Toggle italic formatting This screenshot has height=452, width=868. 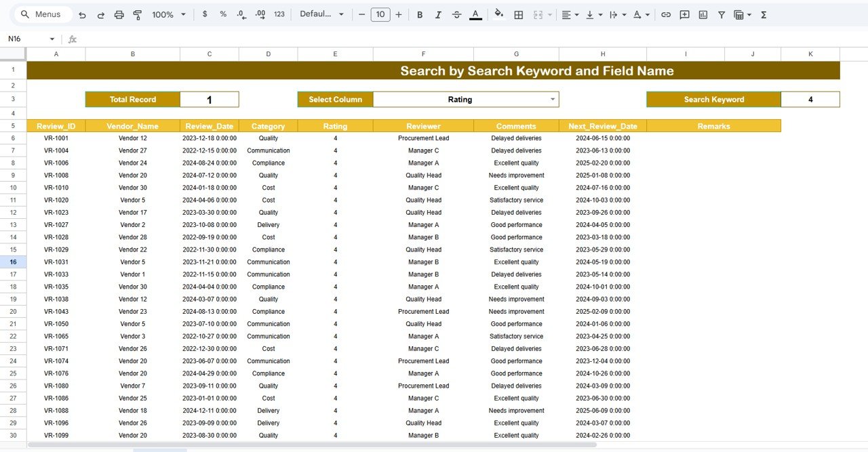(x=437, y=14)
